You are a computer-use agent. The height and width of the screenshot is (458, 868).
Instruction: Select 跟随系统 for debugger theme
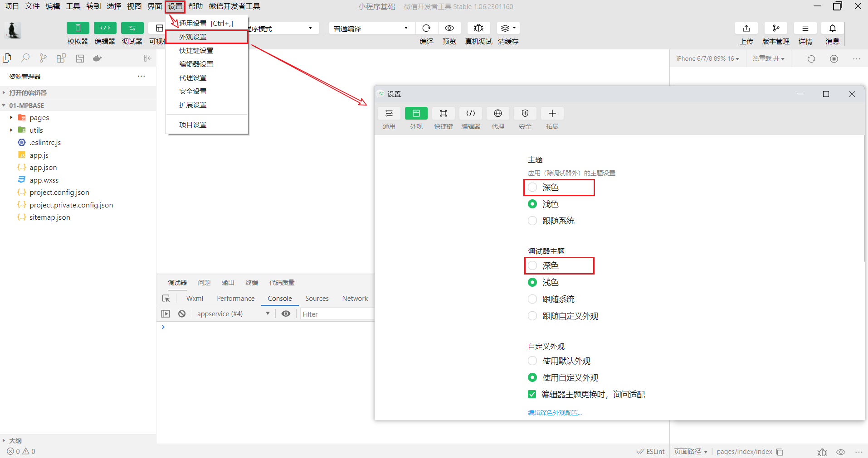[x=532, y=299]
